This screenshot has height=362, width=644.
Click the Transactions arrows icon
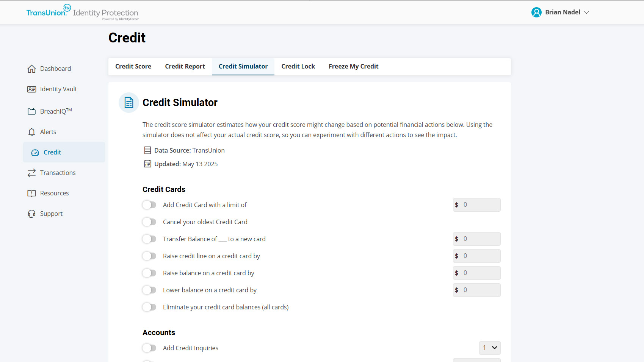[x=31, y=173]
